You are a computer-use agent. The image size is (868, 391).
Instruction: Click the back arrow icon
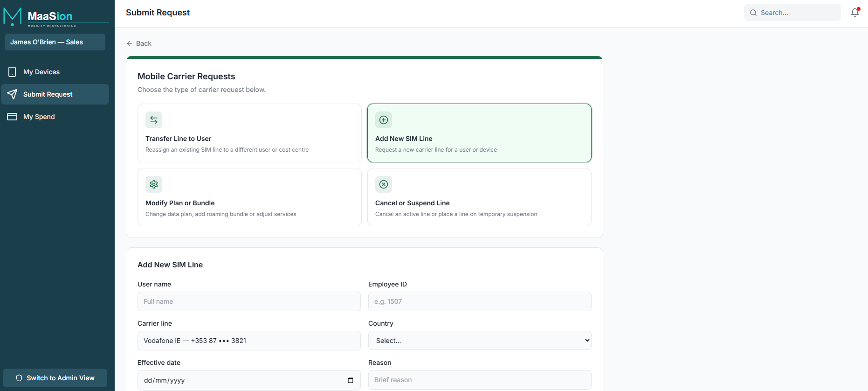[130, 43]
